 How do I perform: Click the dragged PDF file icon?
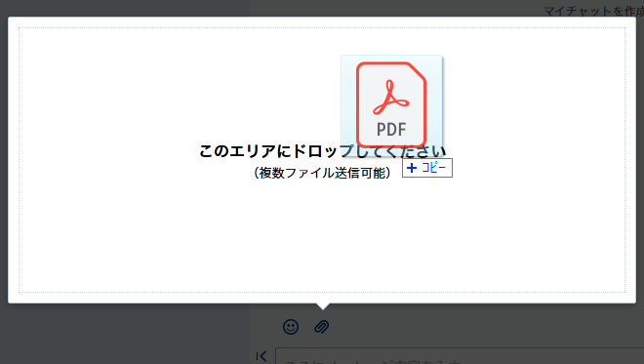[x=391, y=104]
